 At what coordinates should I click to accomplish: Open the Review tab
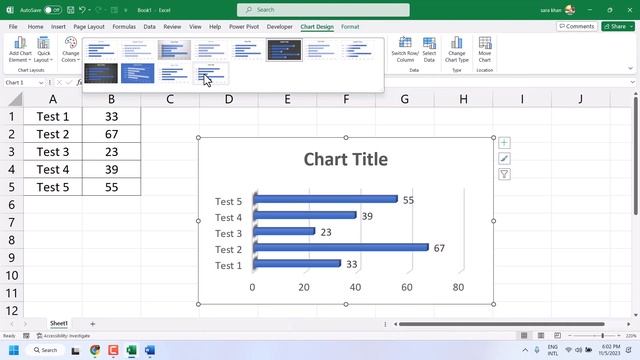[x=172, y=27]
